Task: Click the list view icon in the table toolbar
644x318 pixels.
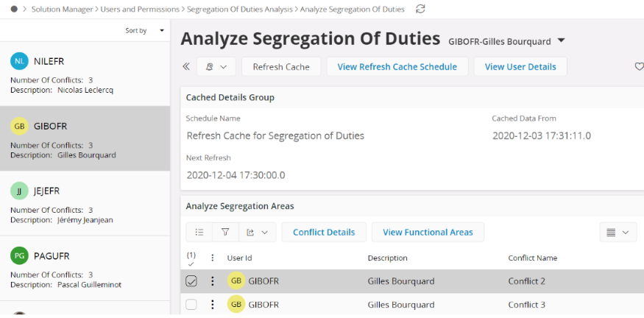Action: pyautogui.click(x=199, y=232)
